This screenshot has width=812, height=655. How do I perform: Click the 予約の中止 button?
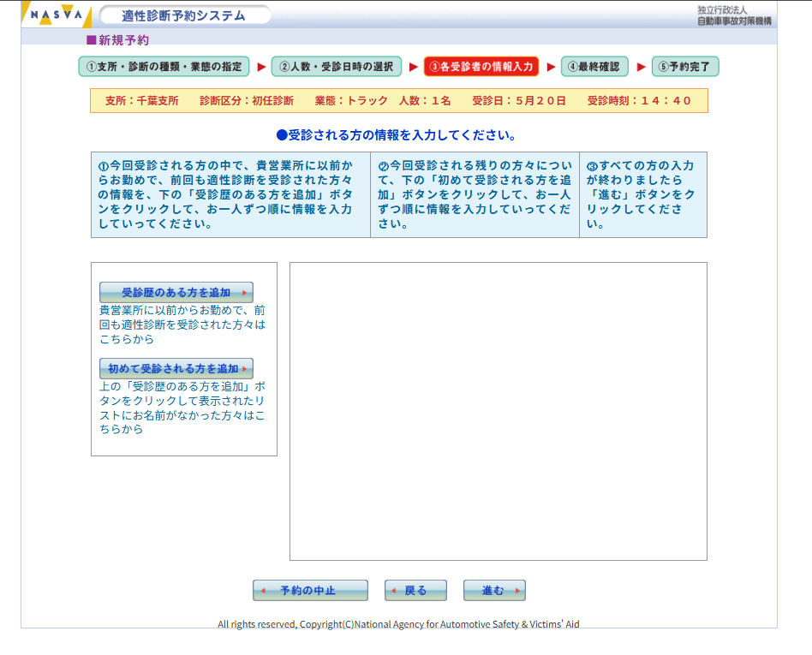coord(310,590)
